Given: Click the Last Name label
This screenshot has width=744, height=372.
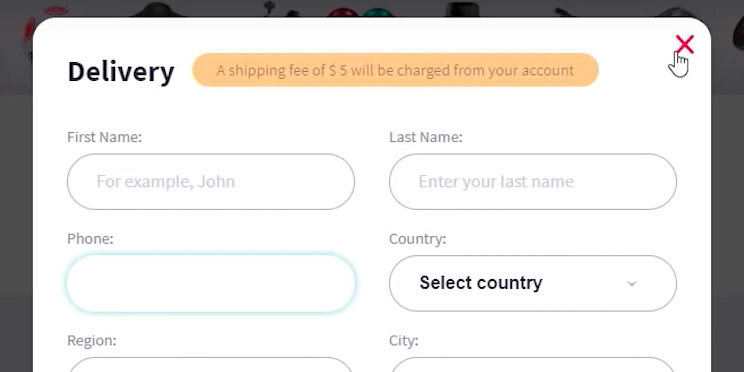Looking at the screenshot, I should (426, 137).
